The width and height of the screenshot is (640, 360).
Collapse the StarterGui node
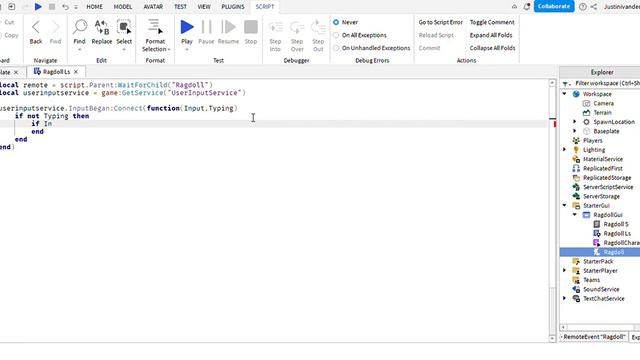click(x=565, y=205)
